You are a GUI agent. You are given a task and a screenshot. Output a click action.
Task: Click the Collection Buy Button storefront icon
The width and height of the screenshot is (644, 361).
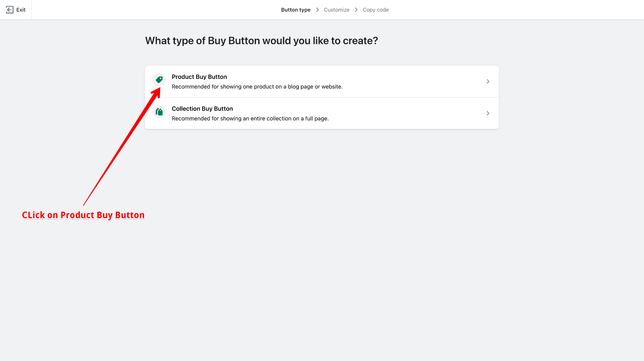[159, 111]
